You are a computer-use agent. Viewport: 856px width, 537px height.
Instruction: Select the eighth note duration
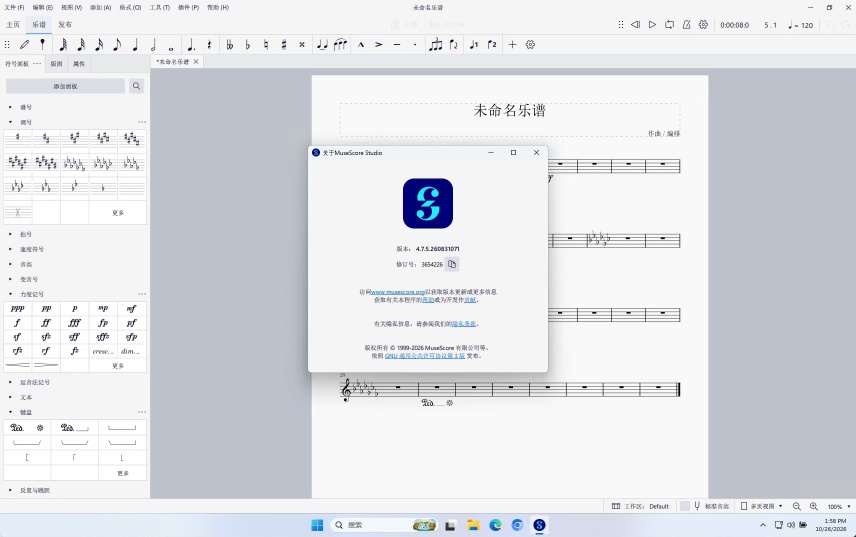(117, 45)
